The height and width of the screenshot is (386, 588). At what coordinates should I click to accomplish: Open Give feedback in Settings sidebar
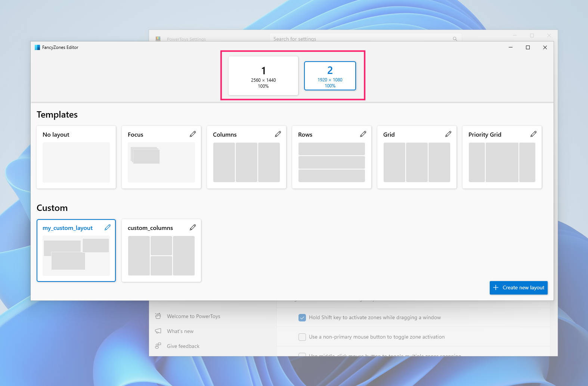183,346
